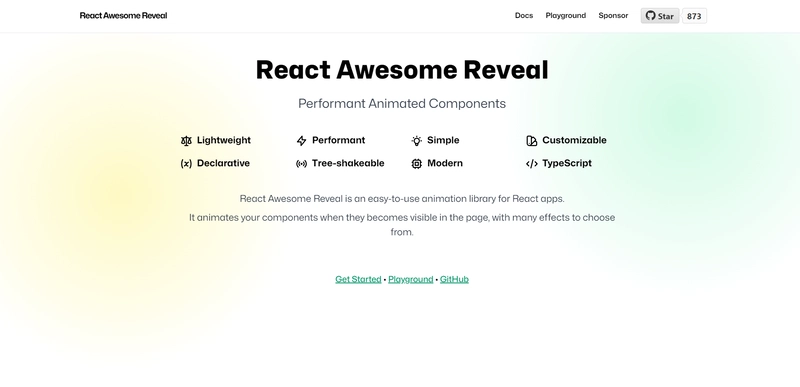This screenshot has height=387, width=800.
Task: Click the lightning bolt icon beside Performant
Action: point(302,141)
